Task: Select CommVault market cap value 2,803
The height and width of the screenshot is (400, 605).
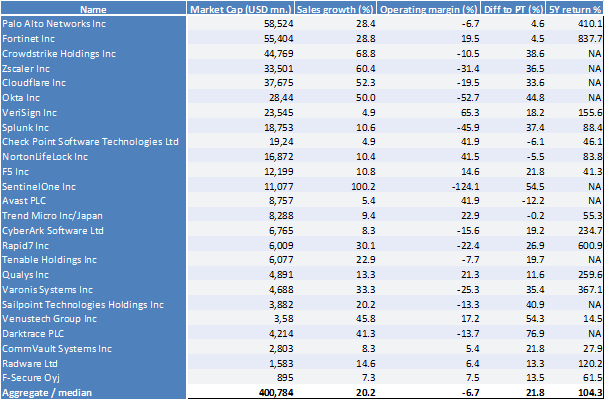Action: pyautogui.click(x=281, y=349)
